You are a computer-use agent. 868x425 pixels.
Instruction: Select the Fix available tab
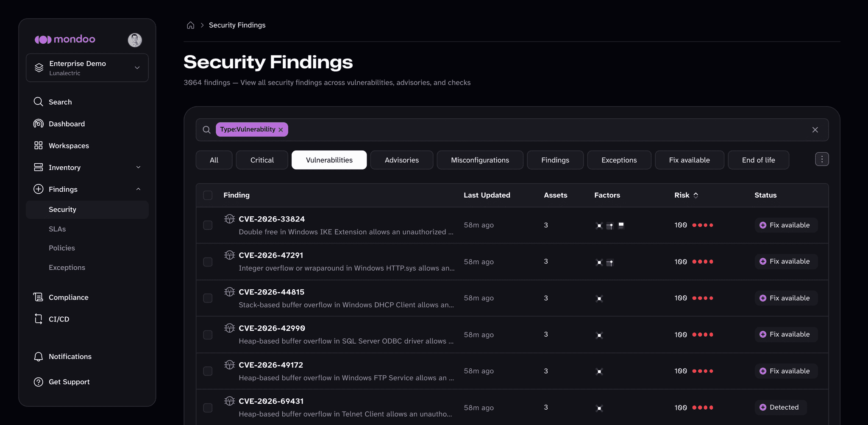tap(690, 160)
